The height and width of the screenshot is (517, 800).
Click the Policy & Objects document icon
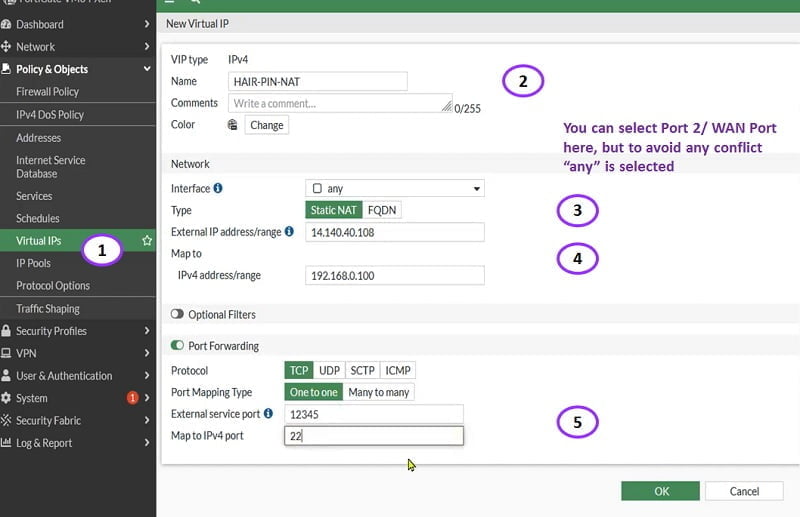6,69
